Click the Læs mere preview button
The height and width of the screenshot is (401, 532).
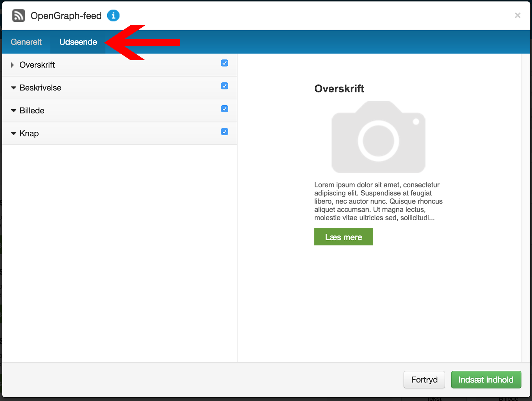(343, 237)
